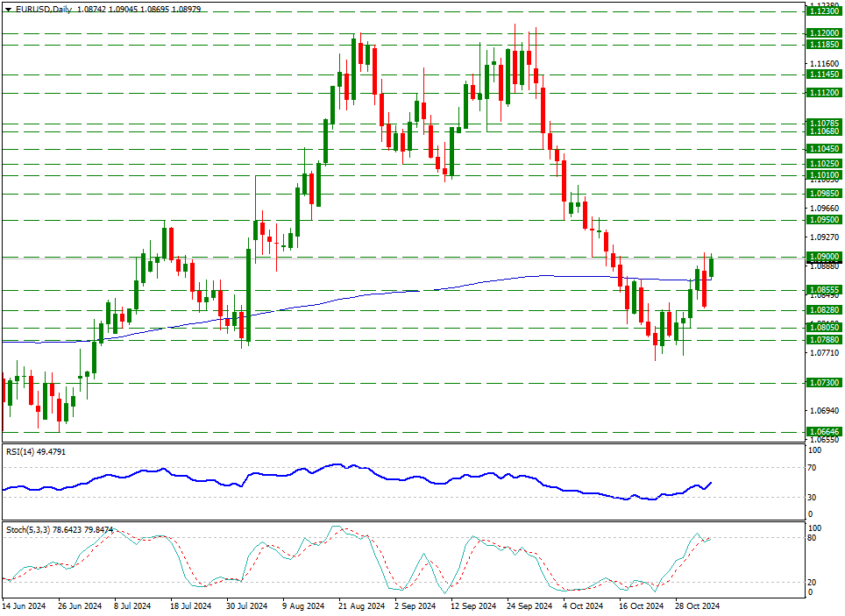Click the RSI 30 level scale value
Screen dimensions: 845x616
click(x=813, y=497)
